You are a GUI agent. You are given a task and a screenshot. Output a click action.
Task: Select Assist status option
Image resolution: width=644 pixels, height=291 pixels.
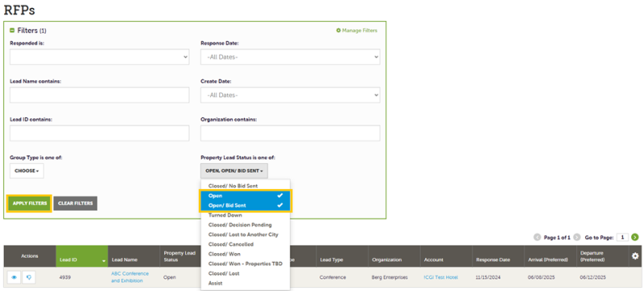click(246, 283)
